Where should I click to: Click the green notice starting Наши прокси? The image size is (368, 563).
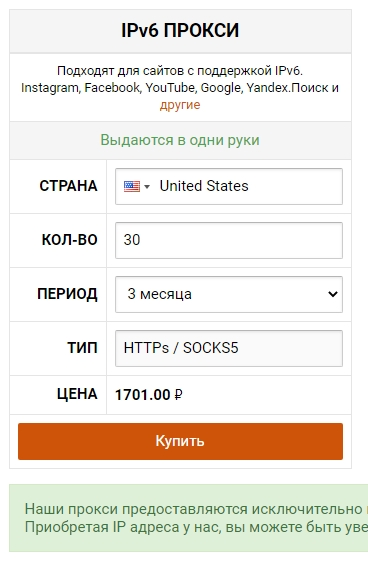coord(188,518)
